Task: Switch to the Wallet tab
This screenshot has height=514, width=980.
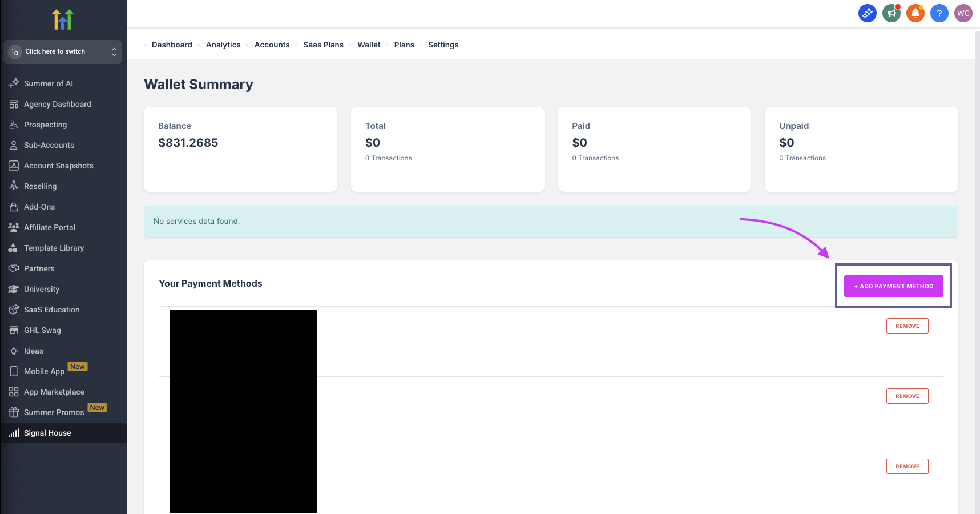Action: pos(369,45)
